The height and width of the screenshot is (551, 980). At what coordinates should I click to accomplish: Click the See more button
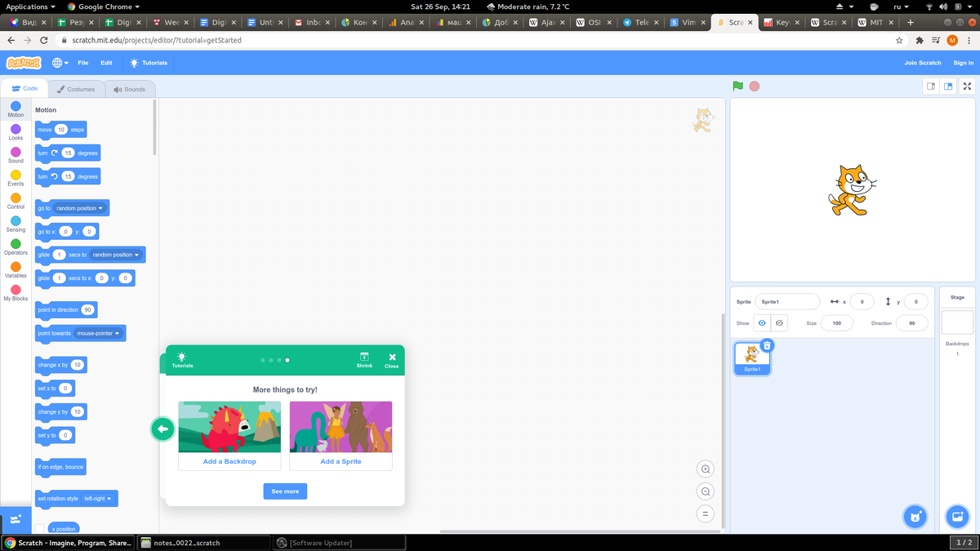(285, 491)
